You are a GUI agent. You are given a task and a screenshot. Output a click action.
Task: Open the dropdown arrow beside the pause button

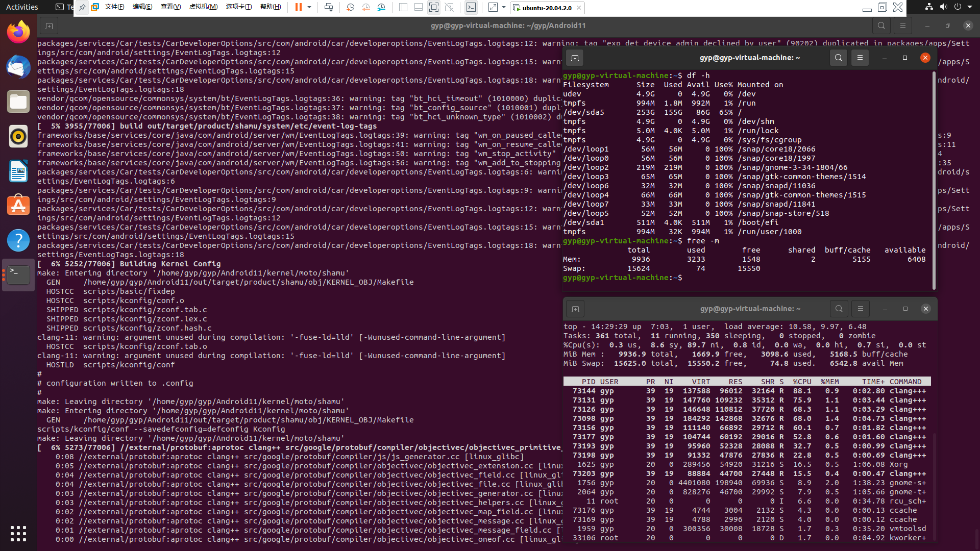click(309, 7)
